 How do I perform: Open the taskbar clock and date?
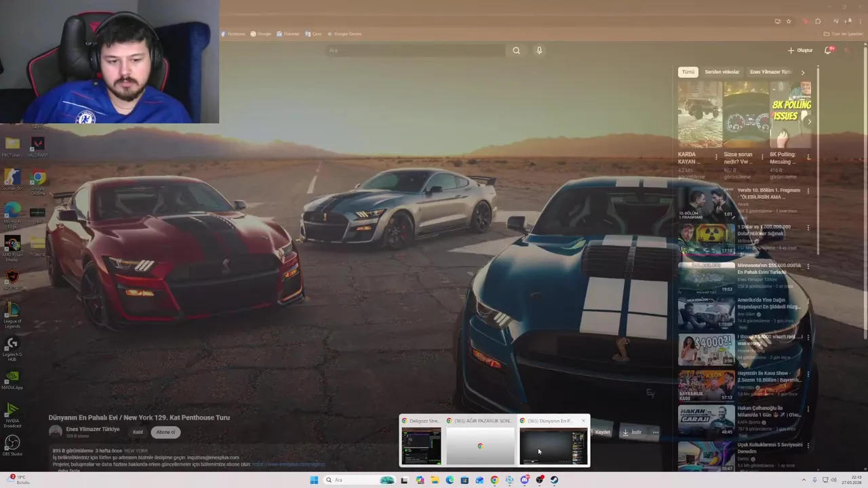(x=851, y=480)
